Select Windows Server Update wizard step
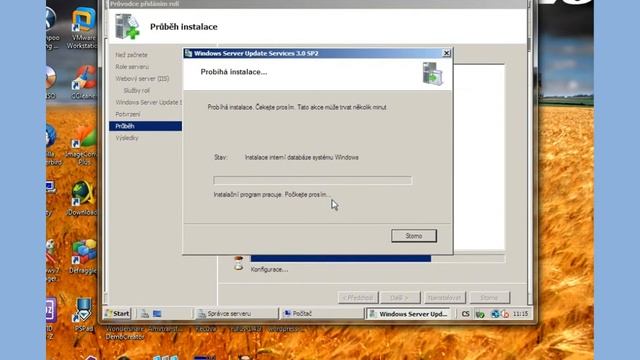This screenshot has height=360, width=640. click(148, 102)
